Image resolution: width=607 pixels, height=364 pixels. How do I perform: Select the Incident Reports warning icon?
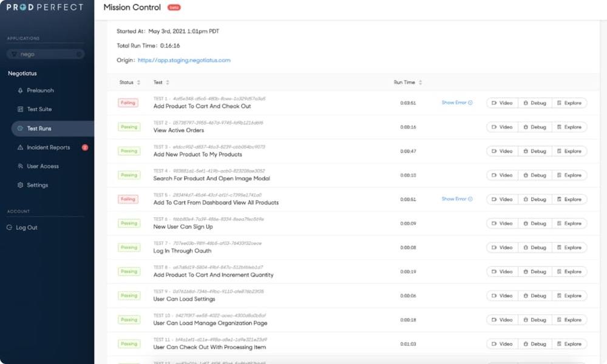coord(20,147)
